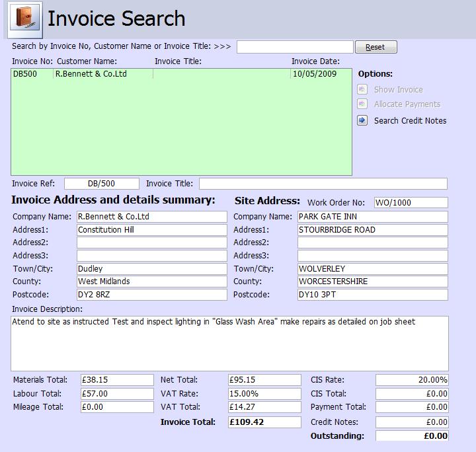Screen dimensions: 476x452
Task: Click Outstanding field £0.00
Action: 412,436
